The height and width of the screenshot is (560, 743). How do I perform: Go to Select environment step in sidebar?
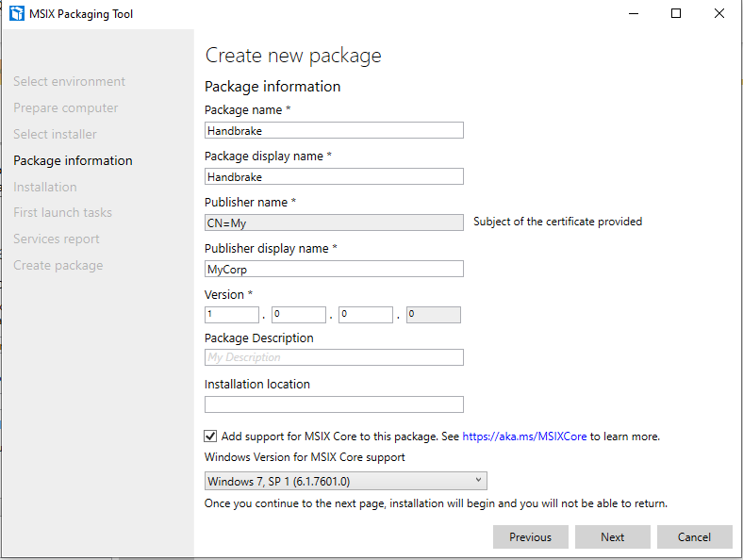click(x=69, y=82)
